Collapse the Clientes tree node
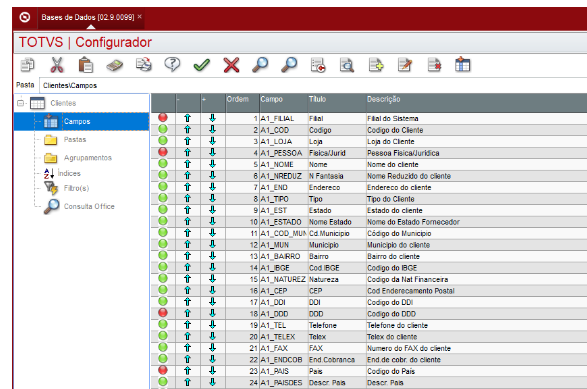587x389 pixels. 21,103
